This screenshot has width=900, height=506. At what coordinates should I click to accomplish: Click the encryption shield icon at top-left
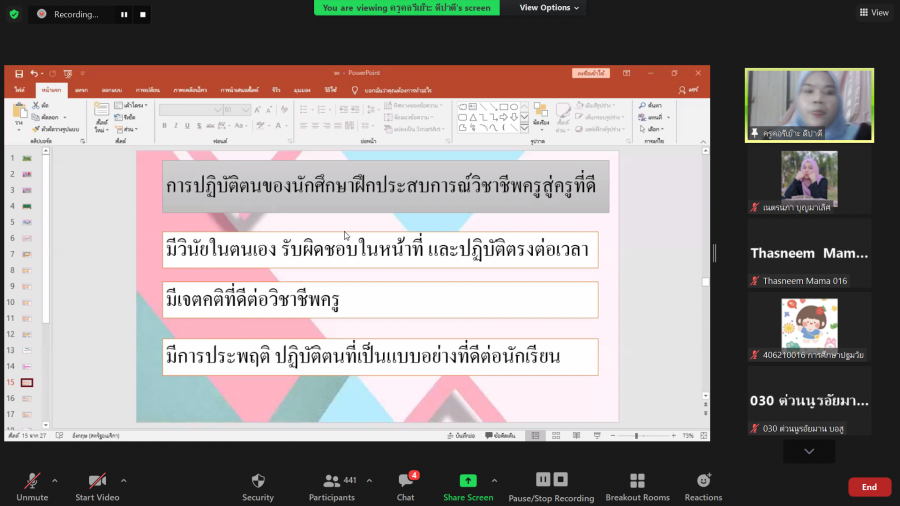point(14,14)
